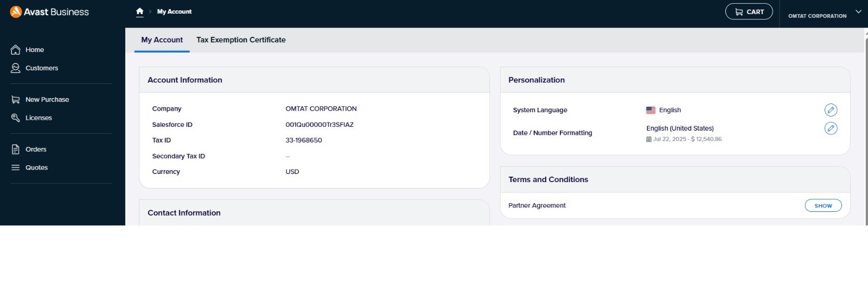The width and height of the screenshot is (868, 304).
Task: Open the Home breadcrumb icon
Action: pyautogui.click(x=139, y=11)
